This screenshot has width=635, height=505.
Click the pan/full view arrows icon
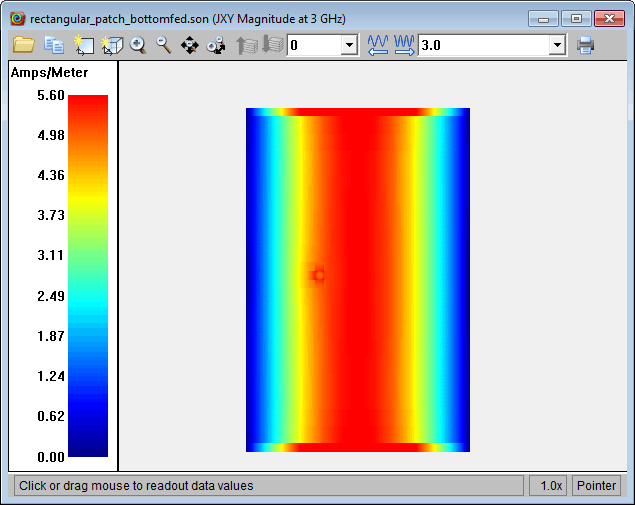(190, 45)
